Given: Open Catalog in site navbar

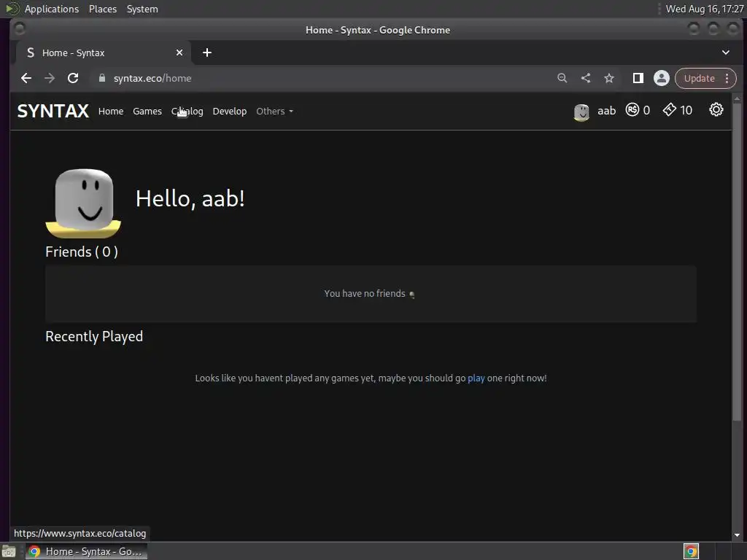Looking at the screenshot, I should coord(187,111).
